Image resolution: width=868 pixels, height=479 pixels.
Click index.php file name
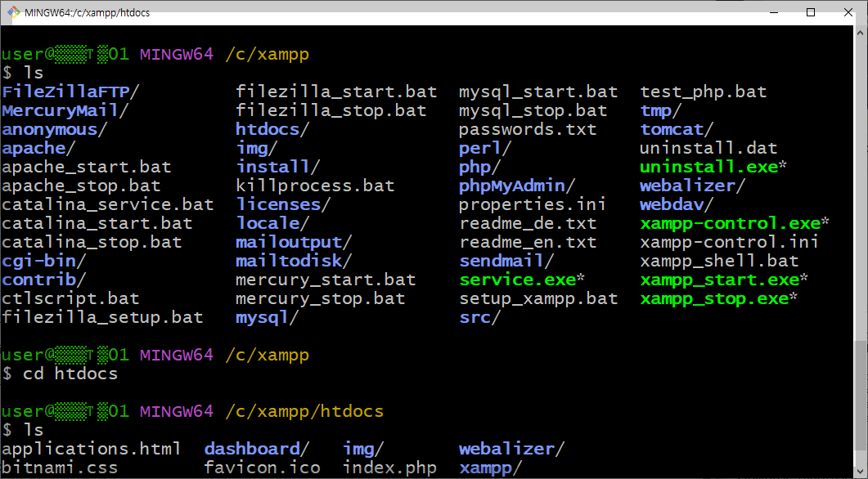point(389,468)
